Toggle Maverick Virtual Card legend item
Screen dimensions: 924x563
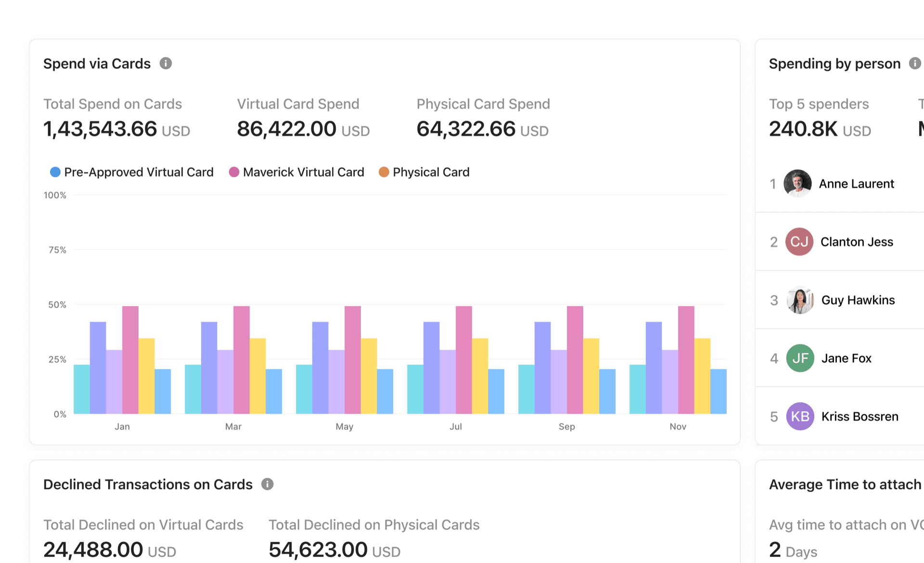pos(296,172)
